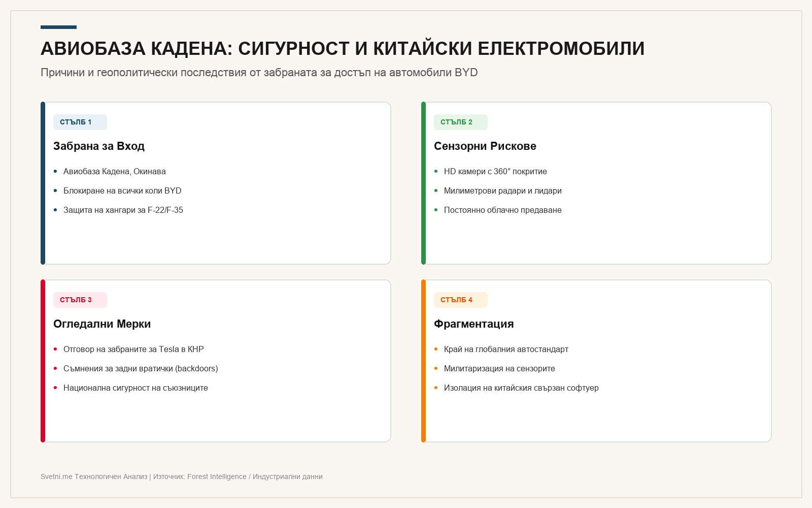Click 'HD камери с 360° покритие' bullet
The height and width of the screenshot is (508, 812).
495,172
